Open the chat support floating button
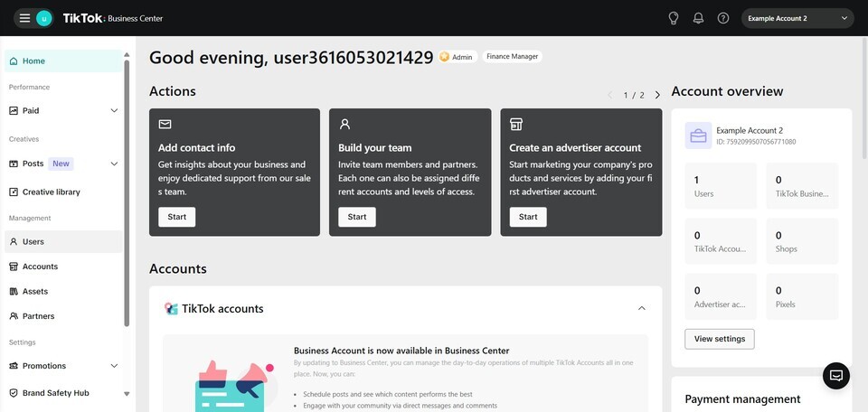Screen dimensions: 868x412 835,376
